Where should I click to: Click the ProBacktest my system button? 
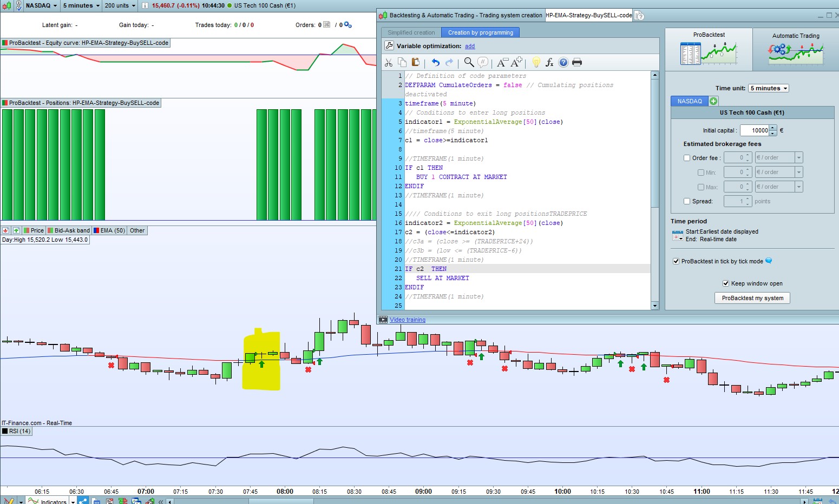[x=752, y=298]
